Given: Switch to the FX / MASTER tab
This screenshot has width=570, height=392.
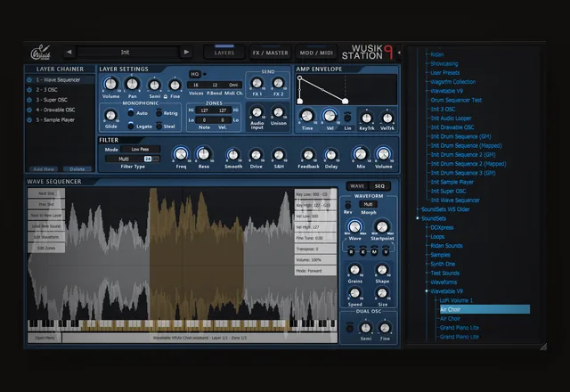Looking at the screenshot, I should click(x=270, y=53).
